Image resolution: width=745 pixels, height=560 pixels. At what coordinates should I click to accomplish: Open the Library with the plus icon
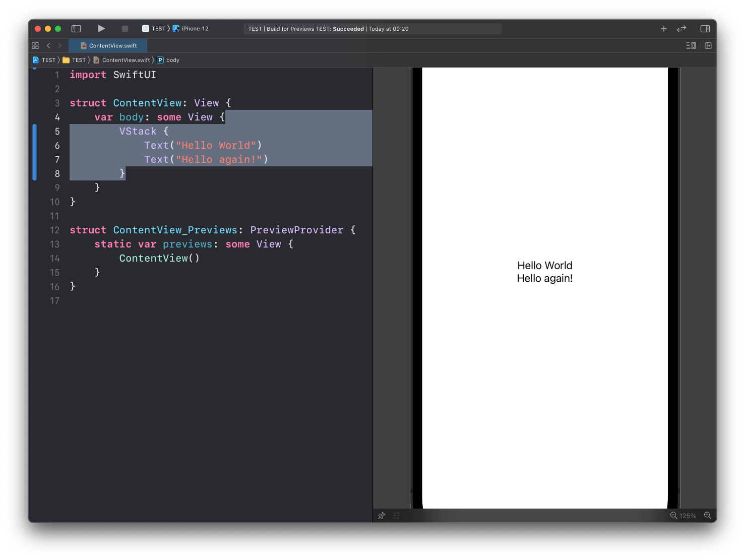pos(664,29)
